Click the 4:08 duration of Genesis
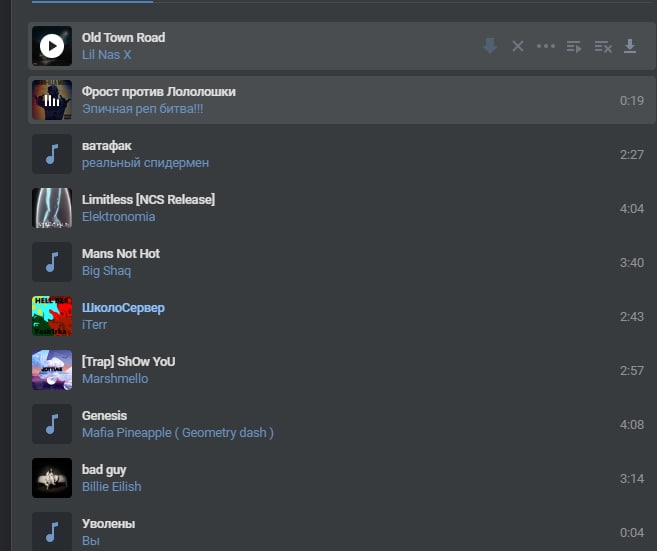Viewport: 657px width, 551px height. click(x=632, y=425)
